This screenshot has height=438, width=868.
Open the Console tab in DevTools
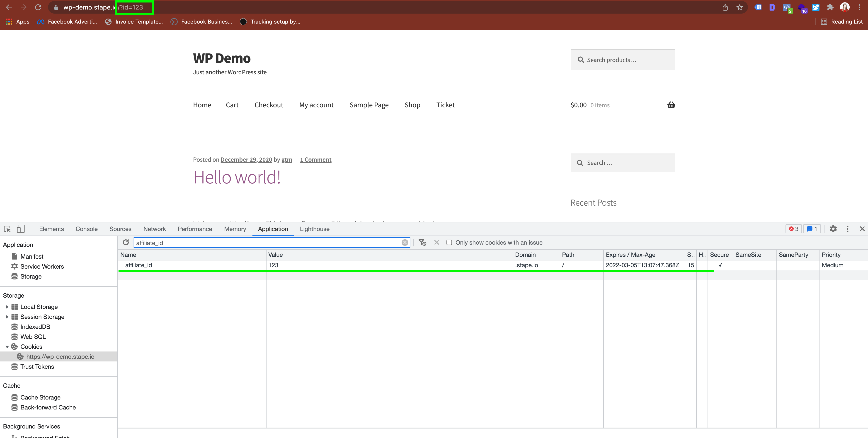pyautogui.click(x=87, y=229)
